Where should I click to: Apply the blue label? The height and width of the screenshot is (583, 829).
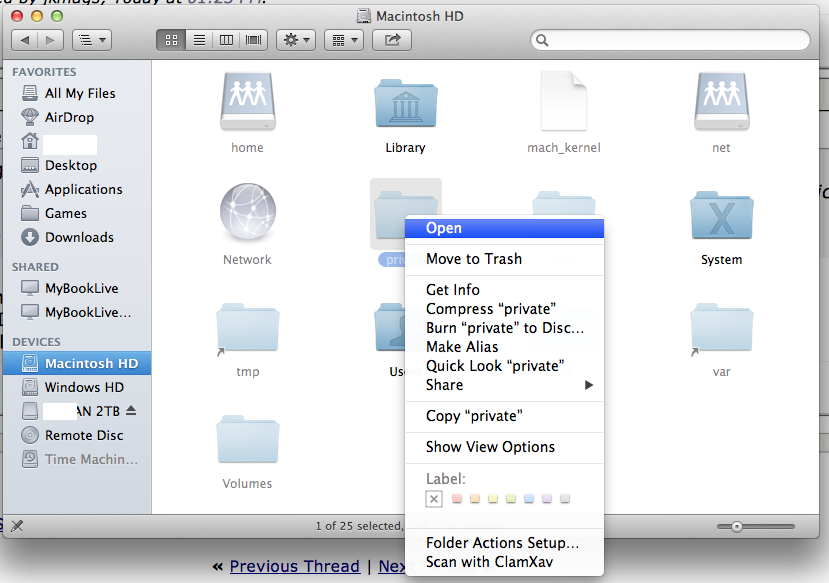coord(529,498)
